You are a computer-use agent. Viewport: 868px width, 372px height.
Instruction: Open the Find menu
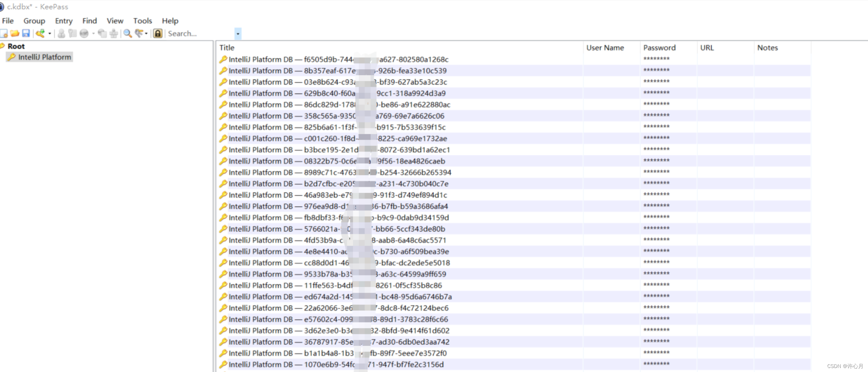click(x=89, y=21)
